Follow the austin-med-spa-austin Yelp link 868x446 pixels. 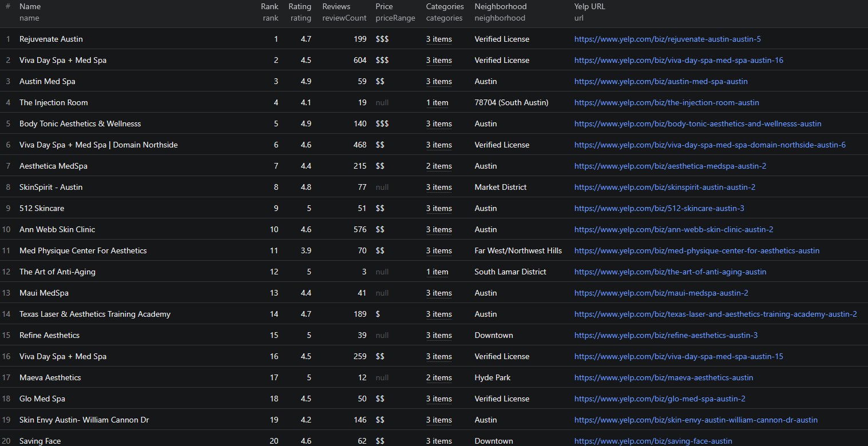(x=661, y=81)
